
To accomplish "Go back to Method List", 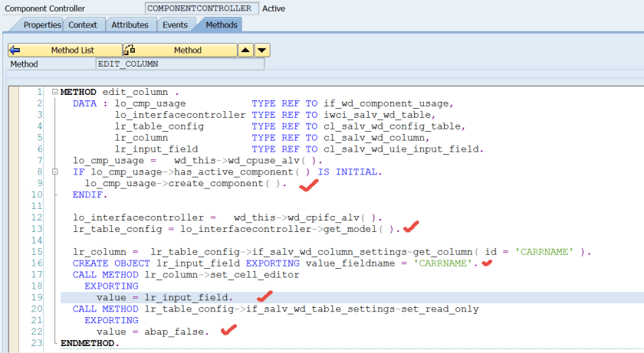I will tap(65, 50).
